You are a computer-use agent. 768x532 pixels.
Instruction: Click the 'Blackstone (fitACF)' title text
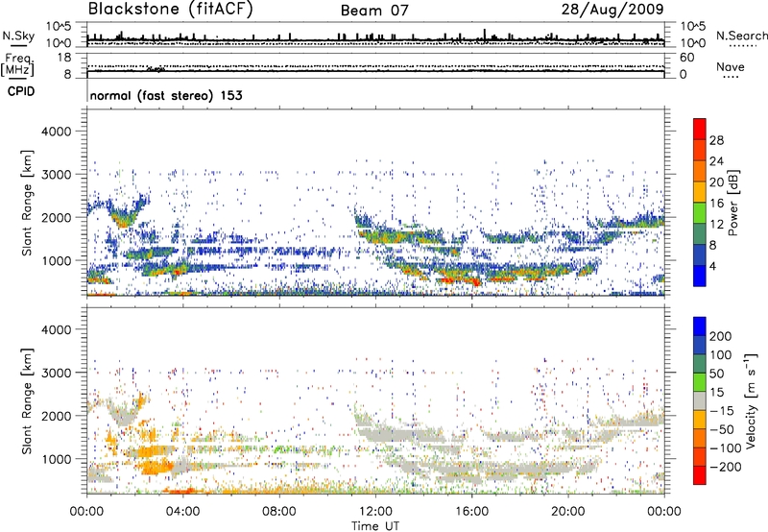[x=171, y=10]
